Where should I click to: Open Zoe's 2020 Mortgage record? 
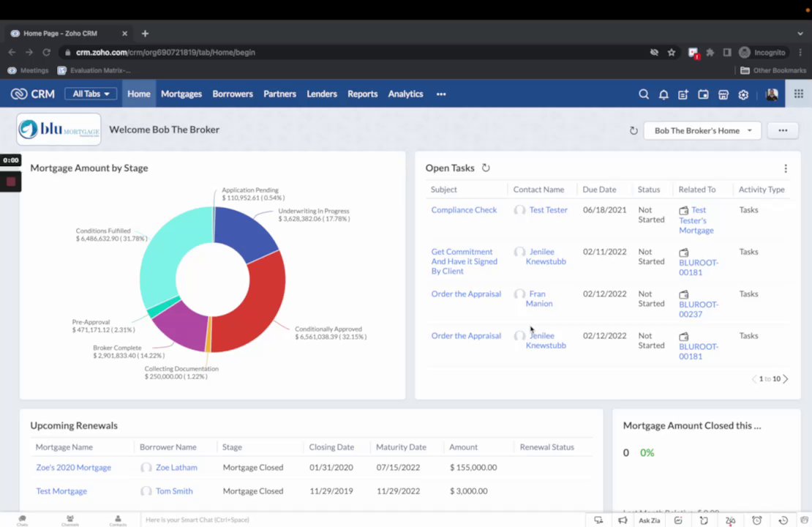[74, 468]
